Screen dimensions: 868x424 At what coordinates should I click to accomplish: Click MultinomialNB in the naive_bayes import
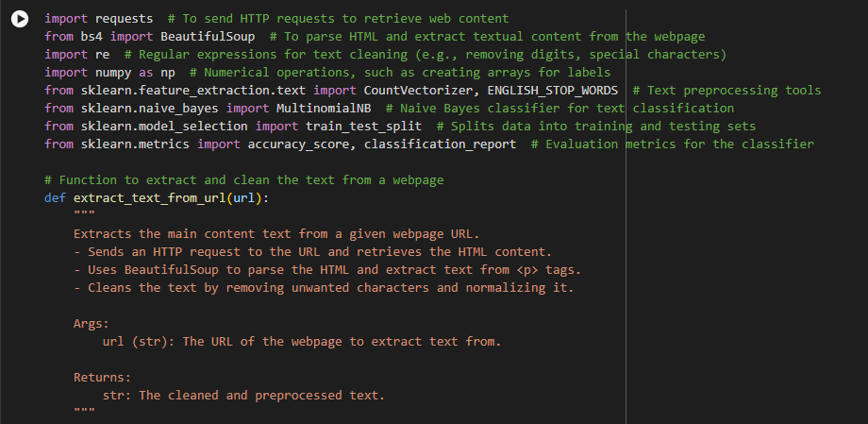pyautogui.click(x=324, y=108)
